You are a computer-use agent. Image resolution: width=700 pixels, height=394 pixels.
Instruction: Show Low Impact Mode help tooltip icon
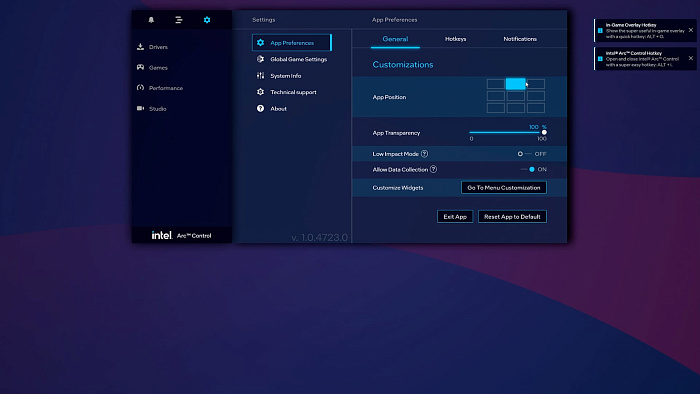tap(425, 153)
